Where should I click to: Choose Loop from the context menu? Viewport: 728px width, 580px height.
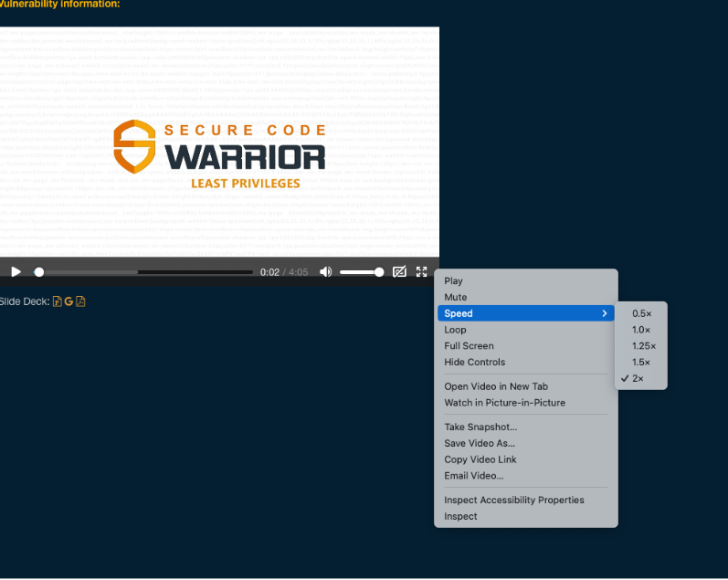click(455, 330)
